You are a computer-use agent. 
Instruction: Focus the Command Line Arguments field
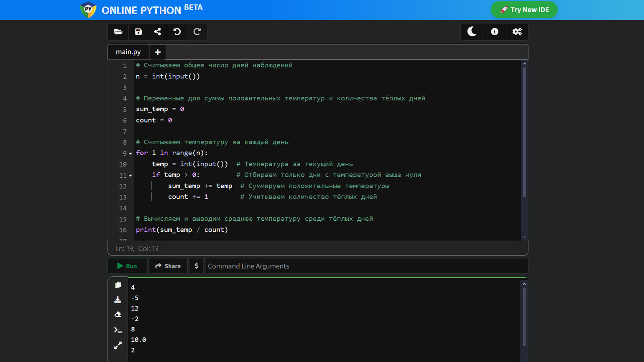[366, 266]
